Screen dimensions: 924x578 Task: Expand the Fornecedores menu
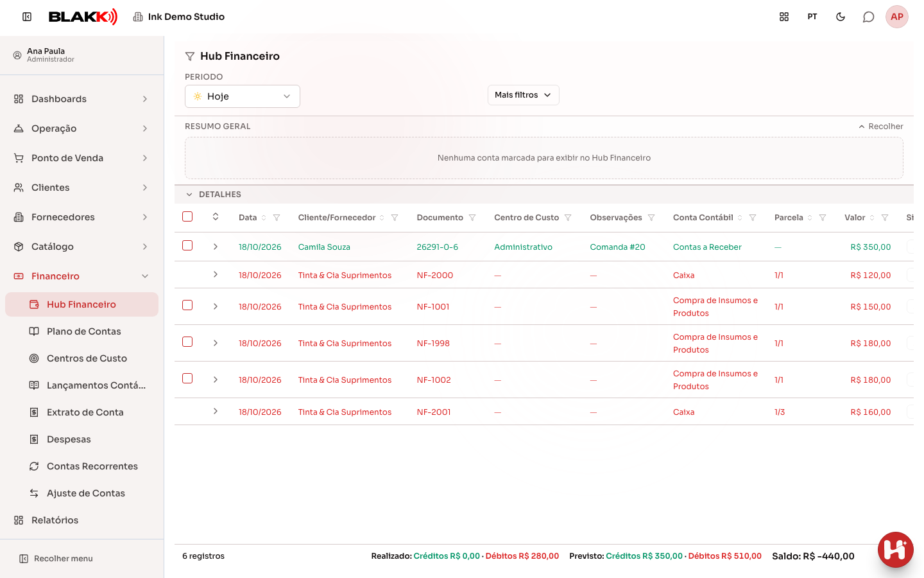pos(81,217)
